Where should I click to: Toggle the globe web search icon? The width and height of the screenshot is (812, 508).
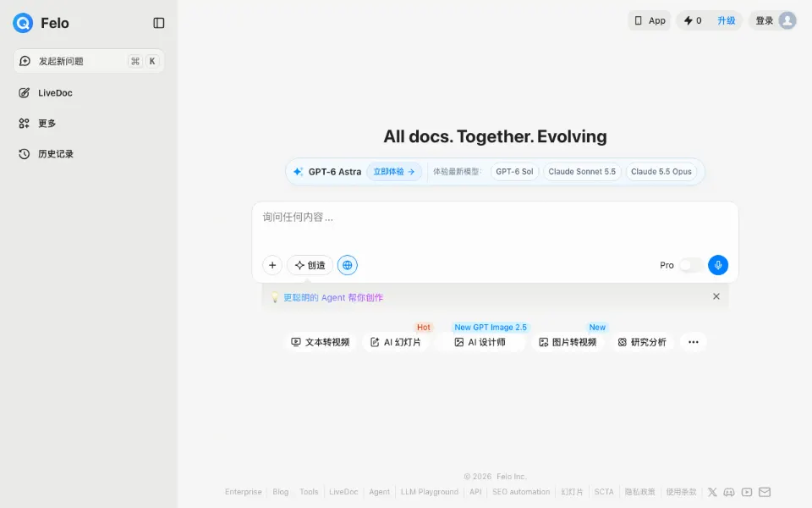(348, 265)
